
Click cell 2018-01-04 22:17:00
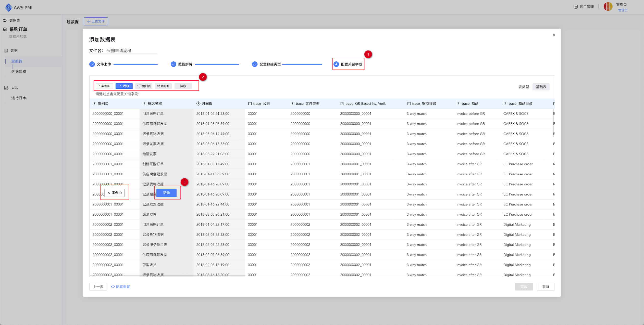213,225
